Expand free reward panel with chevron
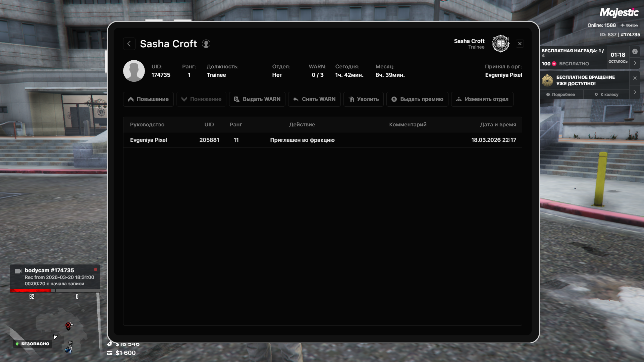This screenshot has height=362, width=644. [x=635, y=63]
